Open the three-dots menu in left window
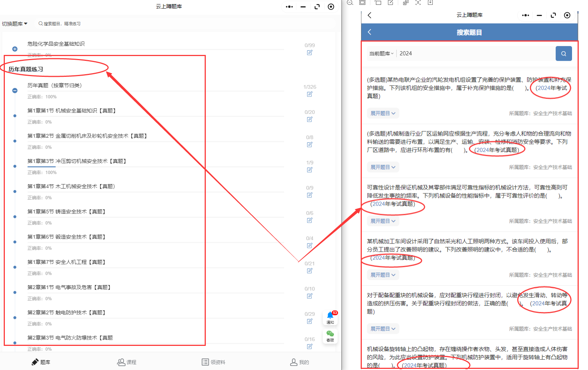 point(289,7)
